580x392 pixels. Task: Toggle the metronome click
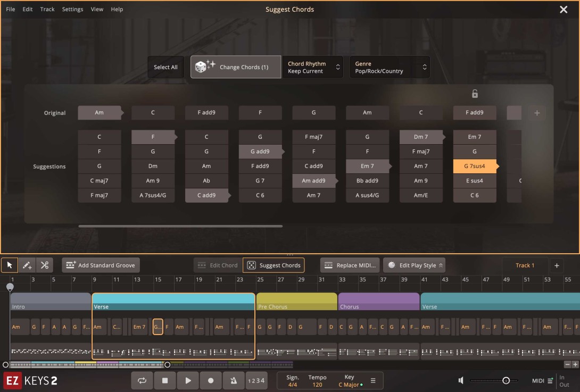233,380
